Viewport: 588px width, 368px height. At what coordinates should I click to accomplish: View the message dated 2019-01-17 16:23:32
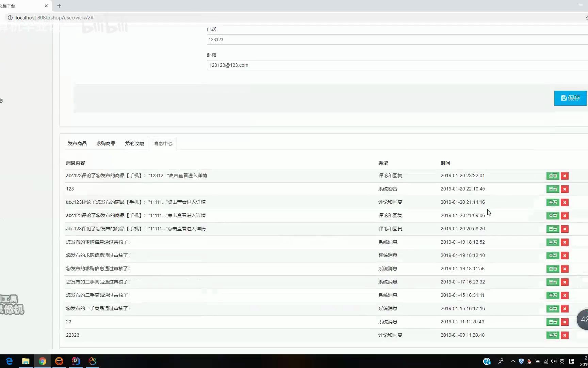(x=553, y=282)
